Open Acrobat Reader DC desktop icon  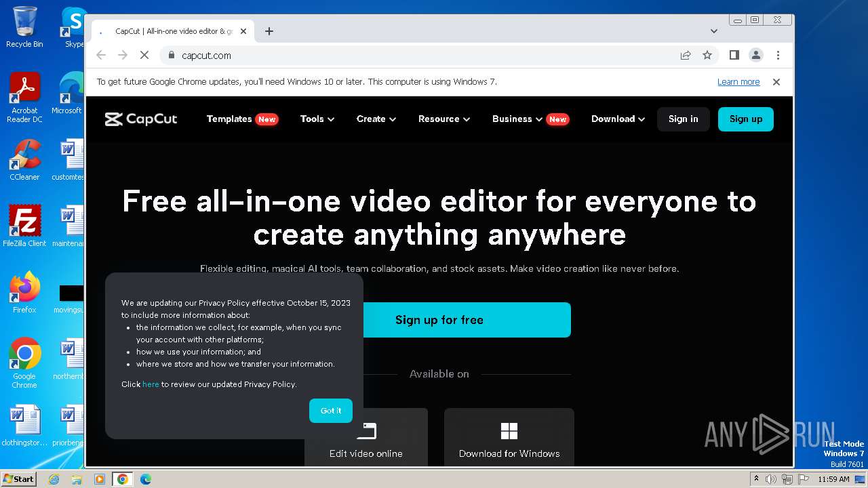click(24, 98)
